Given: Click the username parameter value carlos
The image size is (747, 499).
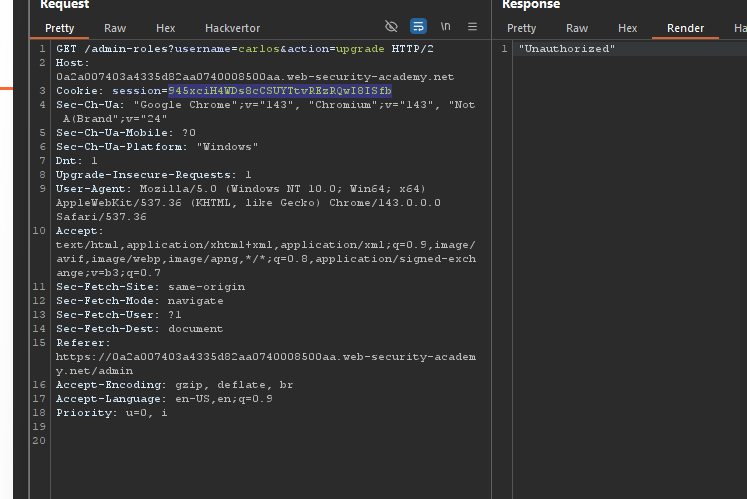Looking at the screenshot, I should (x=259, y=49).
